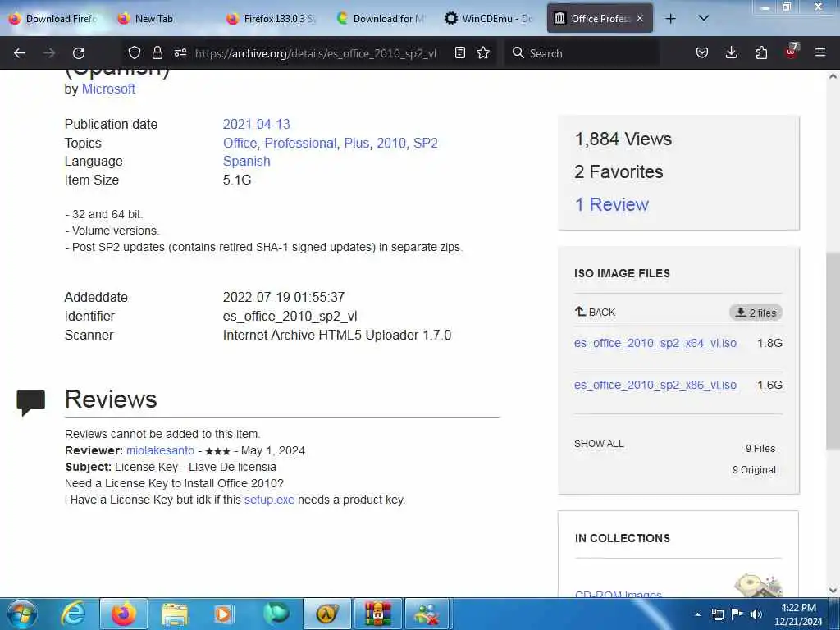840x630 pixels.
Task: Open the CD-ROM Images collection link
Action: pos(618,594)
